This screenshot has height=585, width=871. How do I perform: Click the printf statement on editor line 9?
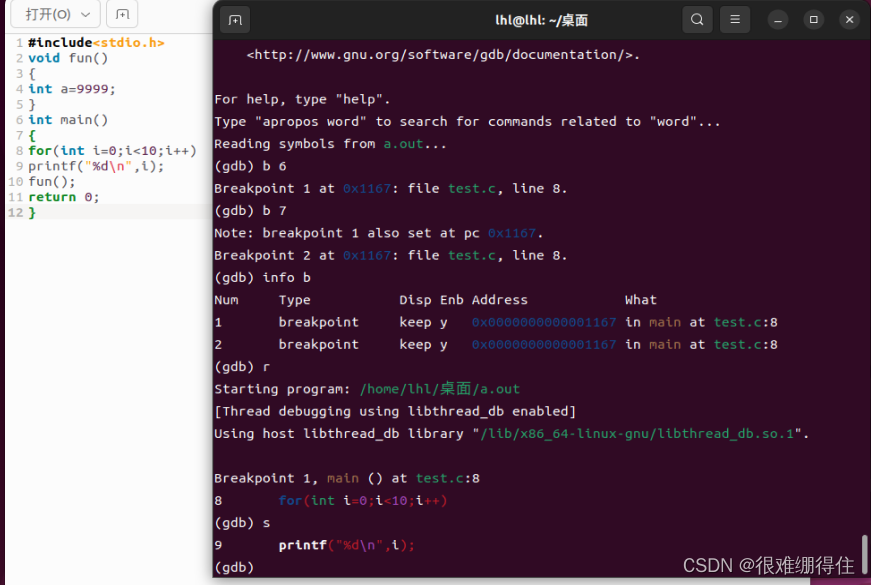pyautogui.click(x=96, y=166)
